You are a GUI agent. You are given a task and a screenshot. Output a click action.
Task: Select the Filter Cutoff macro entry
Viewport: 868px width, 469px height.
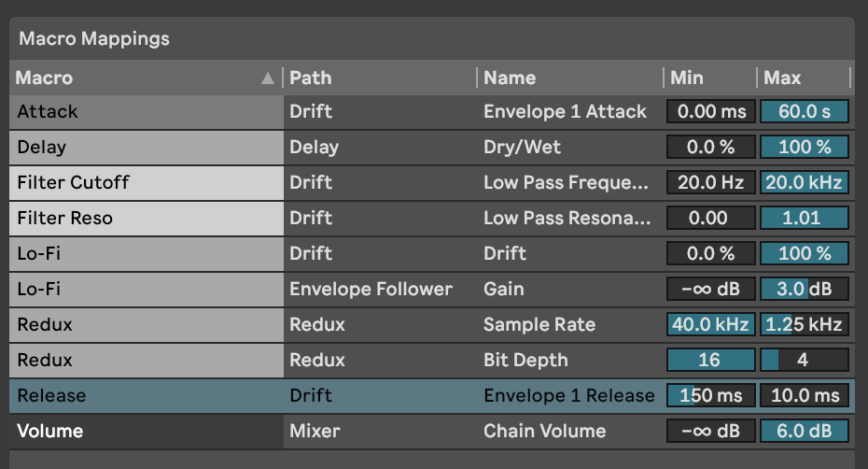point(147,183)
